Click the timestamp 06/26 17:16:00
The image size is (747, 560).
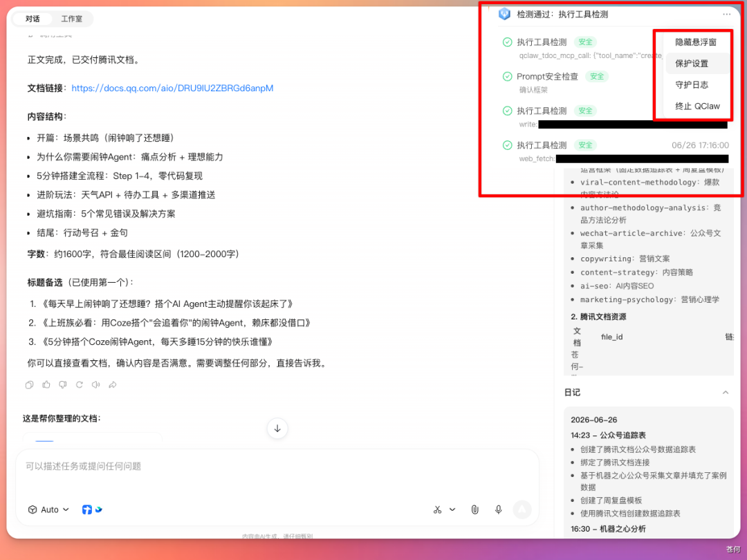[x=700, y=145]
